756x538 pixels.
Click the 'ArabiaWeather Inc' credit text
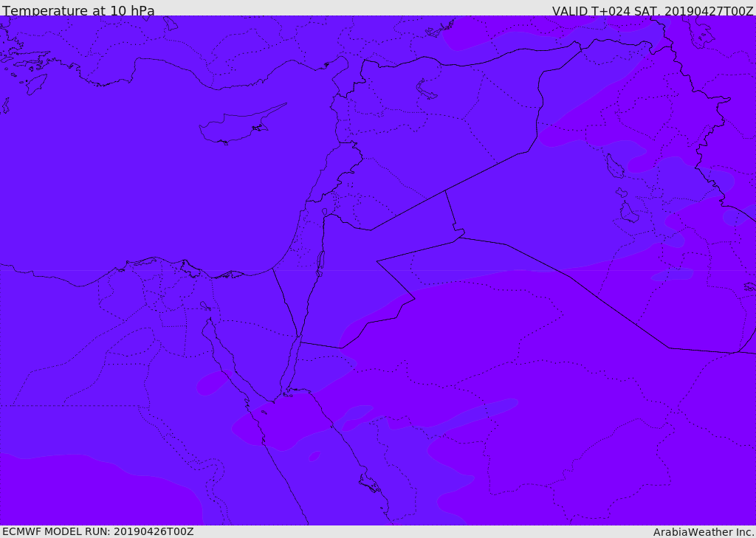[704, 532]
